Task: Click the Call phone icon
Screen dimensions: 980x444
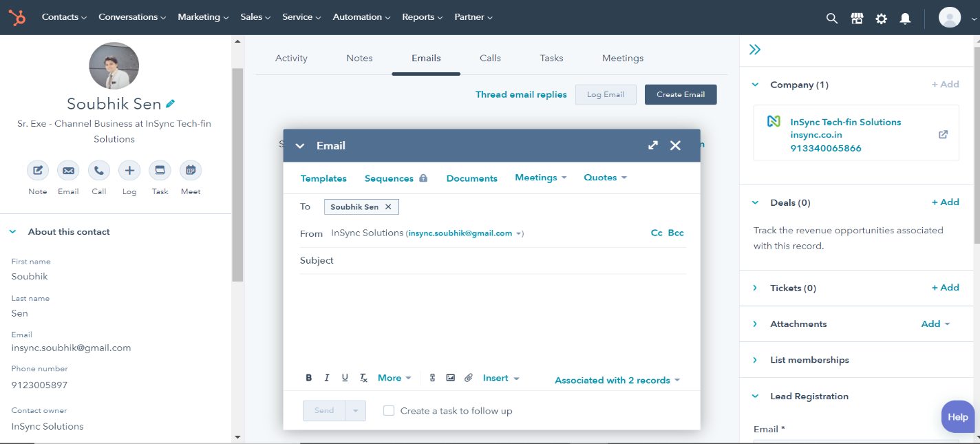Action: (x=99, y=171)
